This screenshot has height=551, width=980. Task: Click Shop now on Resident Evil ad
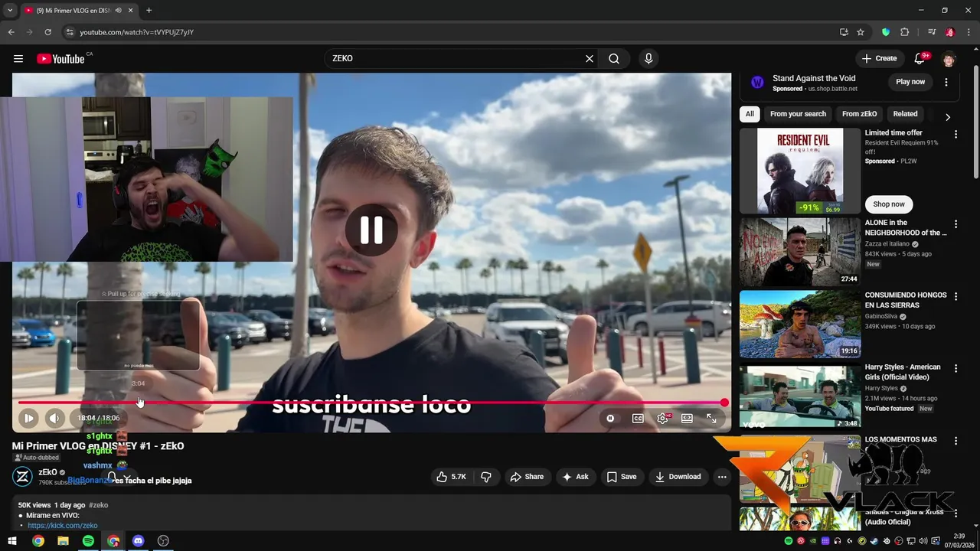coord(889,204)
